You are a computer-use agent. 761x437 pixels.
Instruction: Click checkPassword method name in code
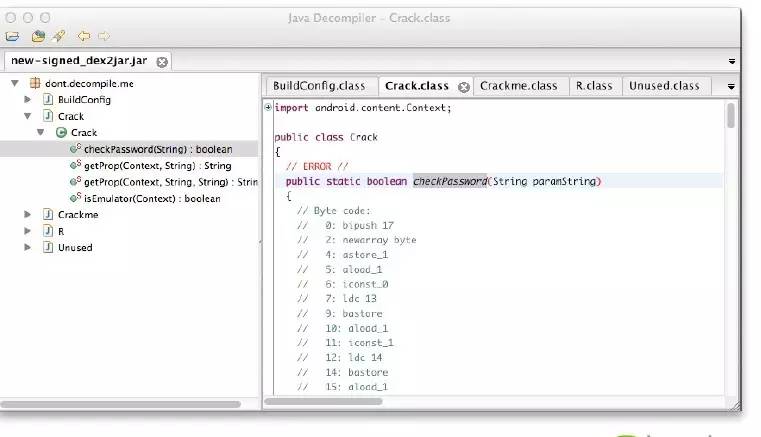[449, 181]
